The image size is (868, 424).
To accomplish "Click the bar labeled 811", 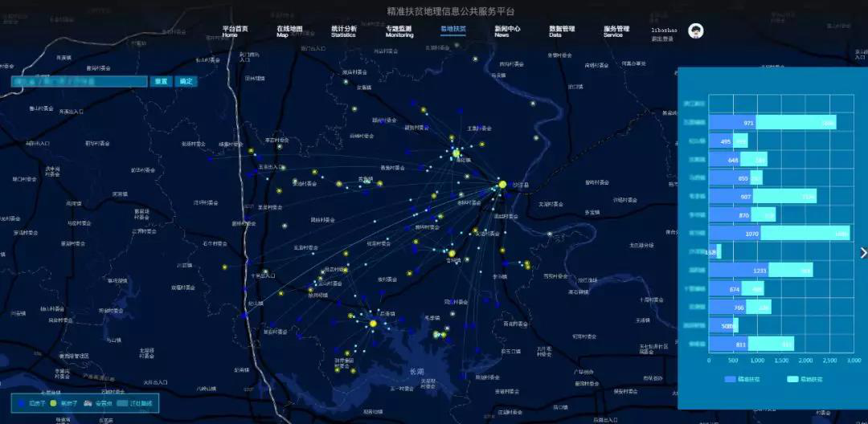I will (728, 344).
